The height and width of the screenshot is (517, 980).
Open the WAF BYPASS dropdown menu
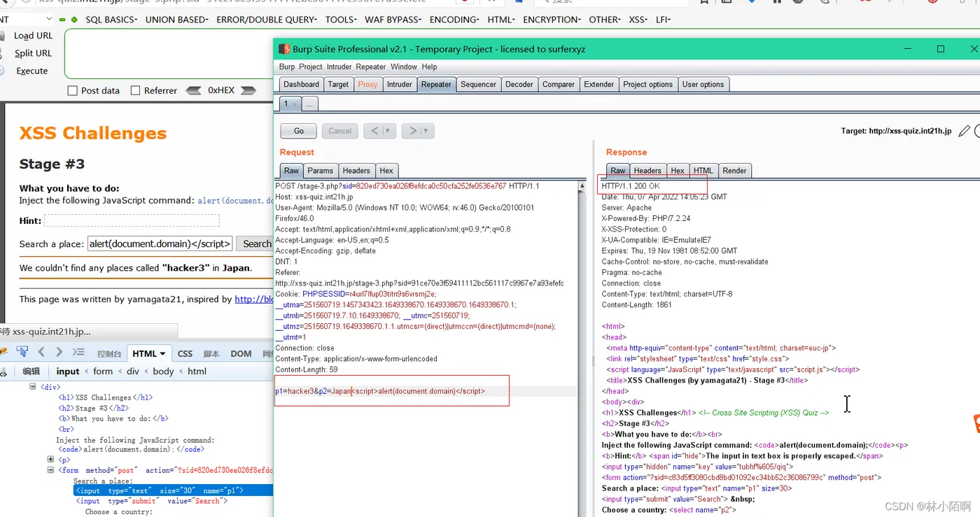(393, 20)
